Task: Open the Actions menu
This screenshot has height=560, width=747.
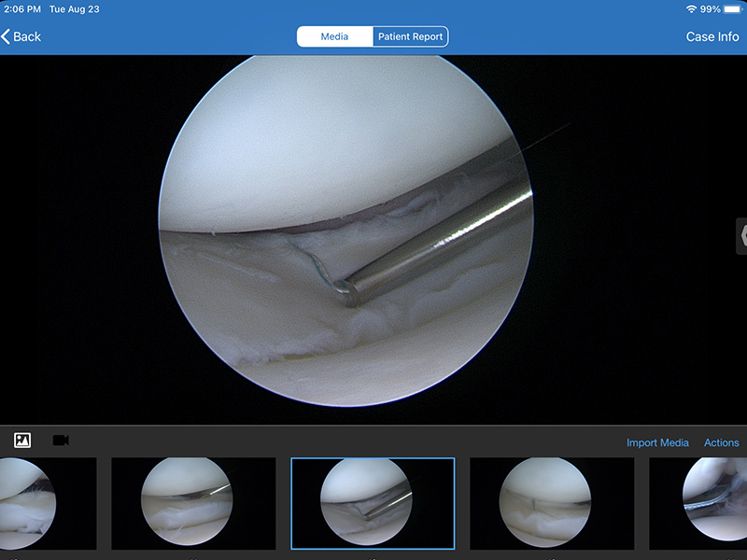Action: tap(721, 442)
